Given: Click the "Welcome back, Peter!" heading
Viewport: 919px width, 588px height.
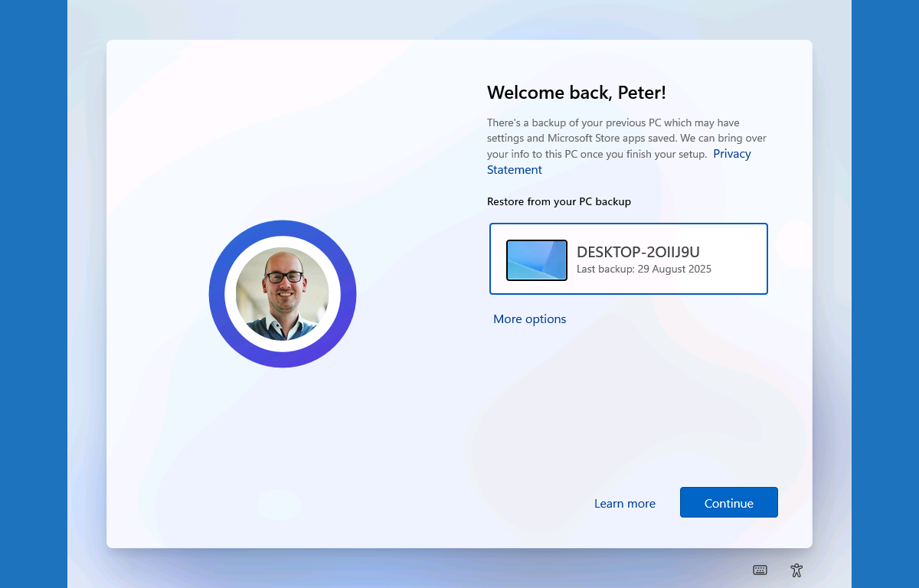Looking at the screenshot, I should coord(576,93).
